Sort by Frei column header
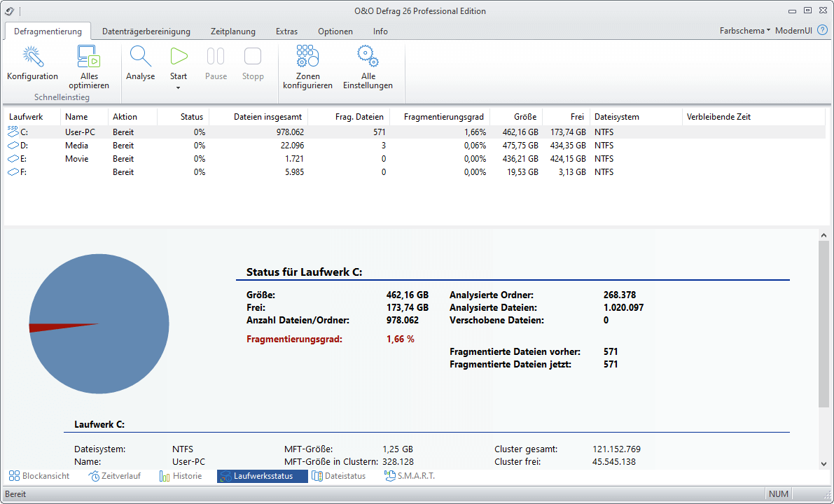Screen dimensions: 834x504 click(x=566, y=116)
